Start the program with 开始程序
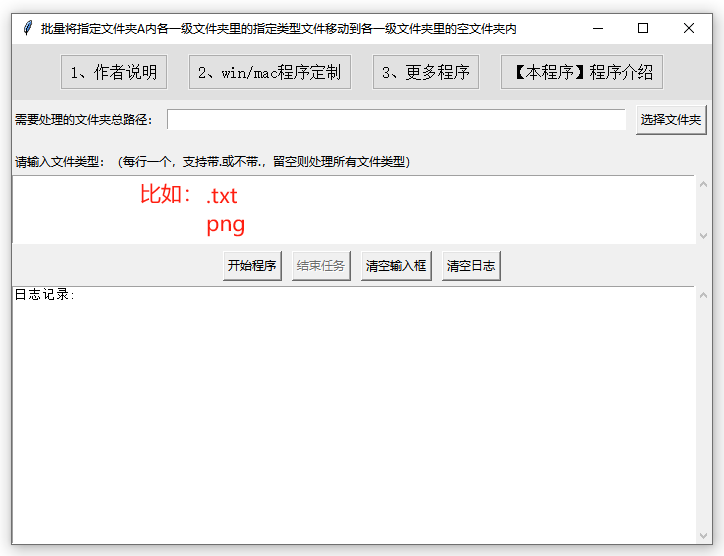Image resolution: width=724 pixels, height=556 pixels. 252,266
